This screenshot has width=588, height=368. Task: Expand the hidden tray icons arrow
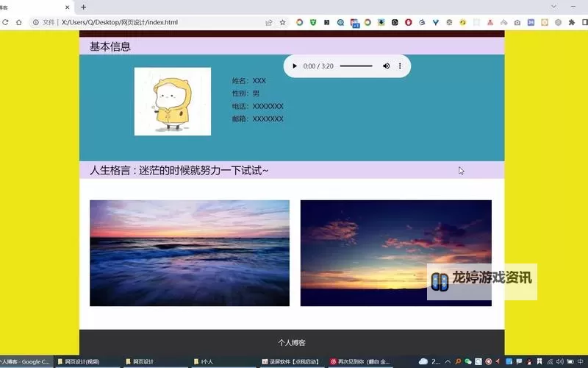pyautogui.click(x=448, y=361)
